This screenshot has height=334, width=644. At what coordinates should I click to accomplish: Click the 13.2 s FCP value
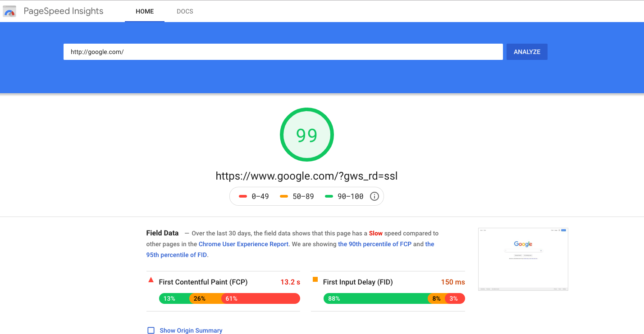pyautogui.click(x=290, y=282)
